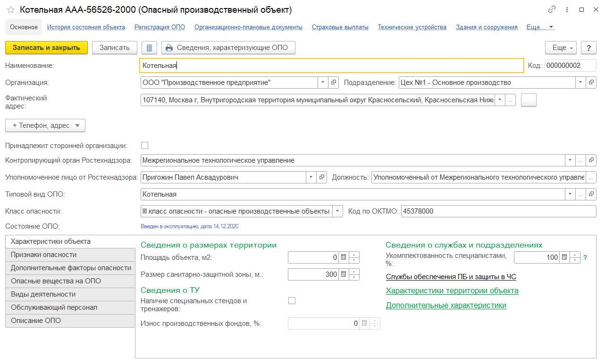Open the Организация field linked record icon
This screenshot has width=605, height=364.
(x=334, y=83)
